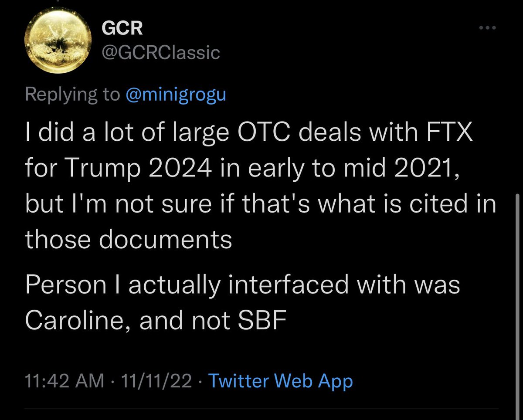Click the Twitter Web App source link
The image size is (523, 420).
point(280,381)
